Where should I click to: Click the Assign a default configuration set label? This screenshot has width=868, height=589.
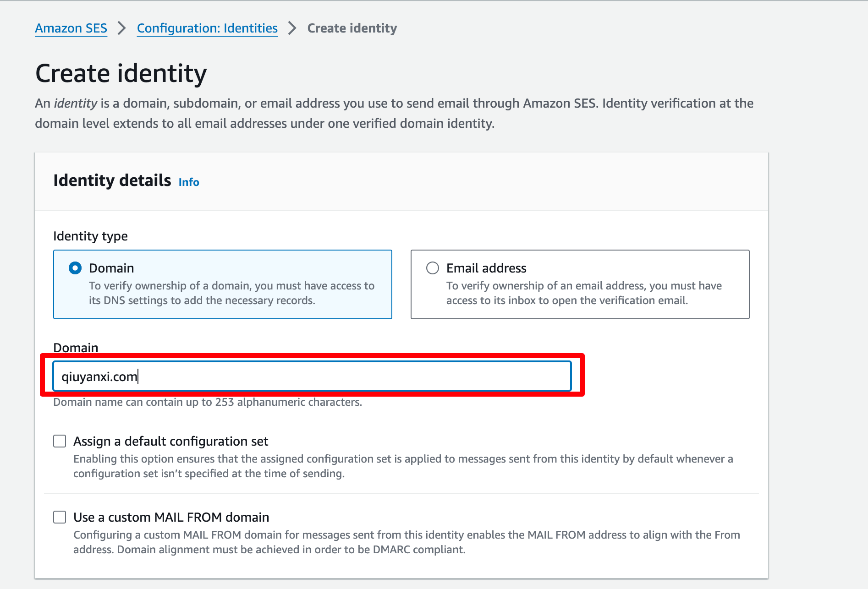(x=171, y=441)
